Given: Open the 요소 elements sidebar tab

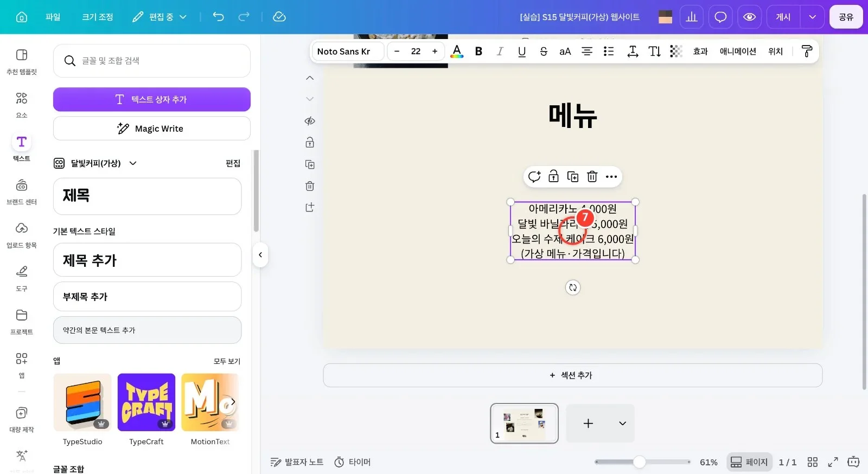Looking at the screenshot, I should click(22, 105).
